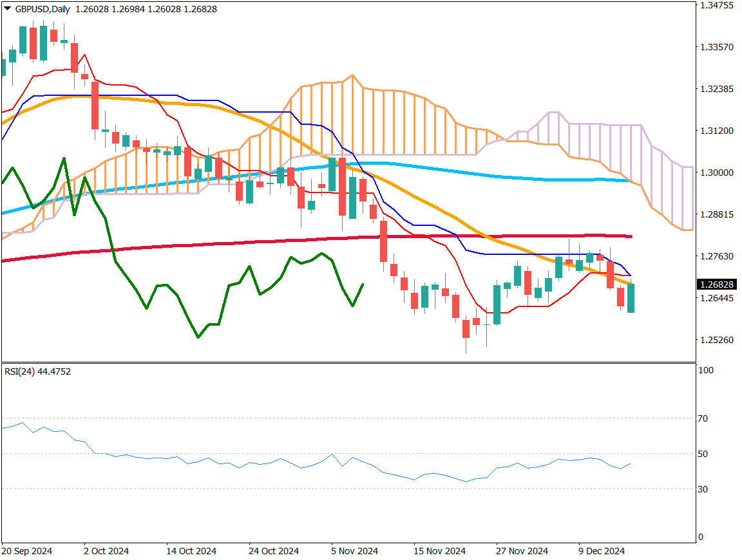Click the 1.34755 price axis label

[718, 6]
